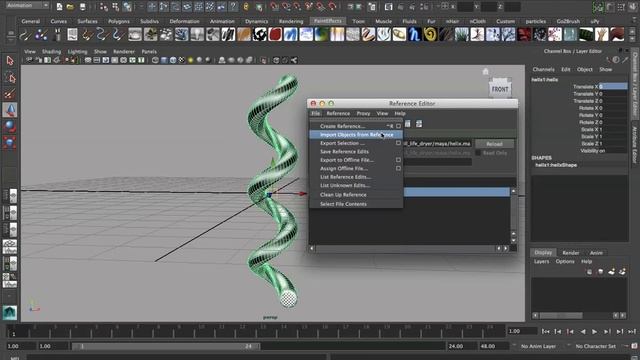Open the viewport Shading menu
This screenshot has height=360, width=640.
(51, 51)
